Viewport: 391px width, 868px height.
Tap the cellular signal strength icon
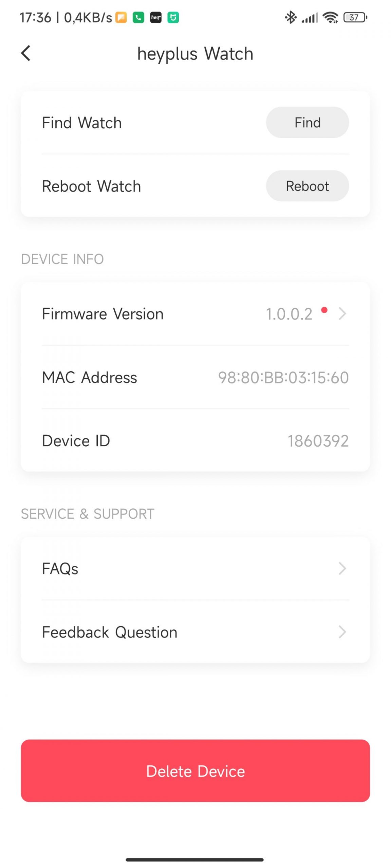(310, 17)
